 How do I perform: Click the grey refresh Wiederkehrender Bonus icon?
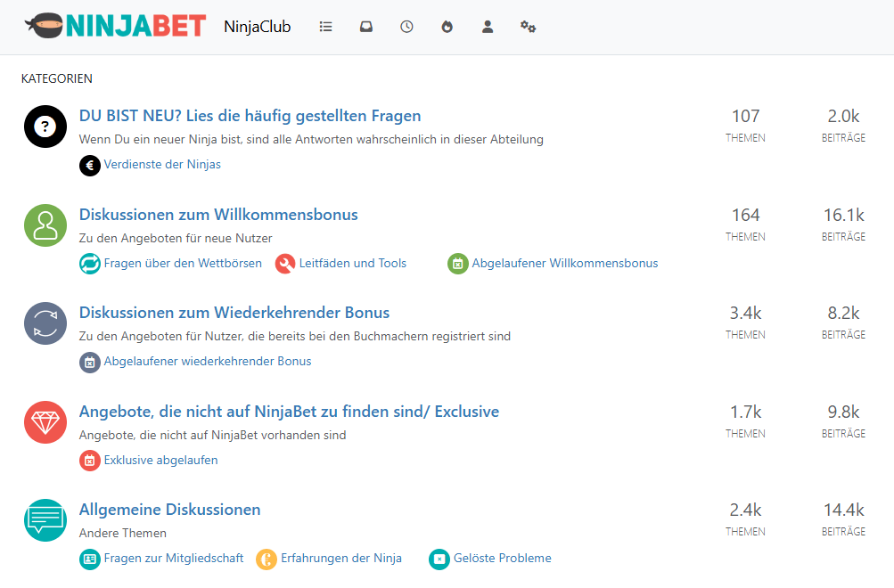[x=45, y=323]
